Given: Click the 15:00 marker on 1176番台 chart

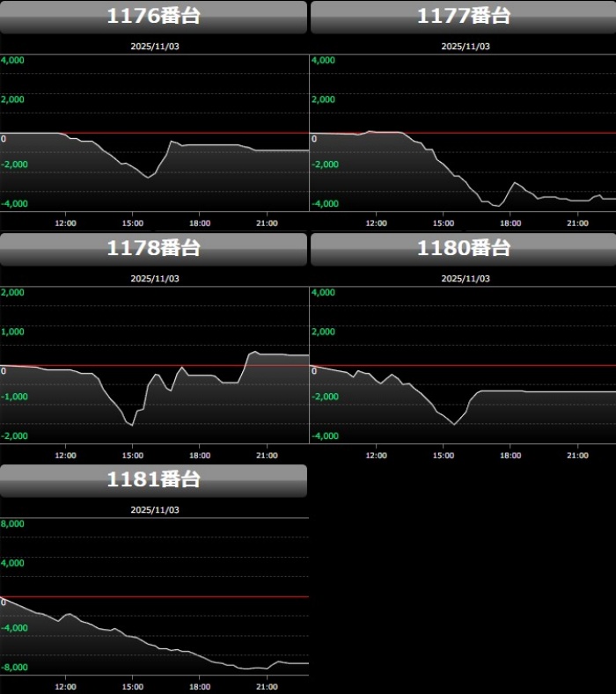Looking at the screenshot, I should (x=133, y=223).
